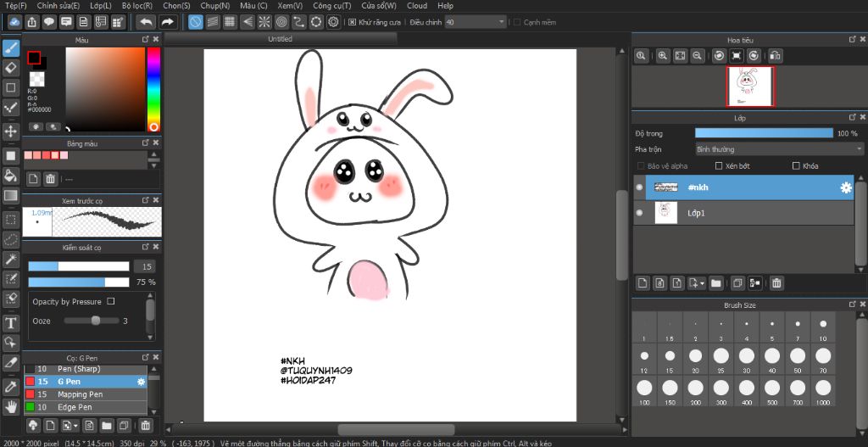Click the Undo arrow in toolbar
Image resolution: width=868 pixels, height=447 pixels.
146,22
